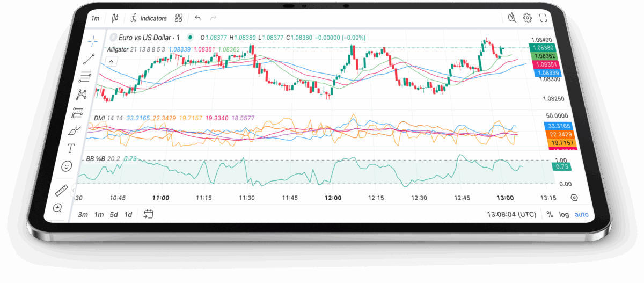Click the 1.08380 current price label
644x283 pixels.
542,48
